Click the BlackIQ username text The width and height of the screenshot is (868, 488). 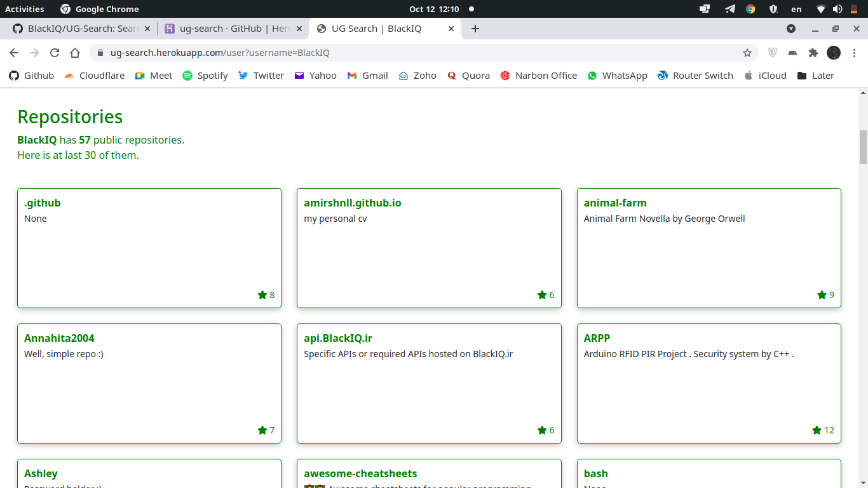(x=37, y=140)
